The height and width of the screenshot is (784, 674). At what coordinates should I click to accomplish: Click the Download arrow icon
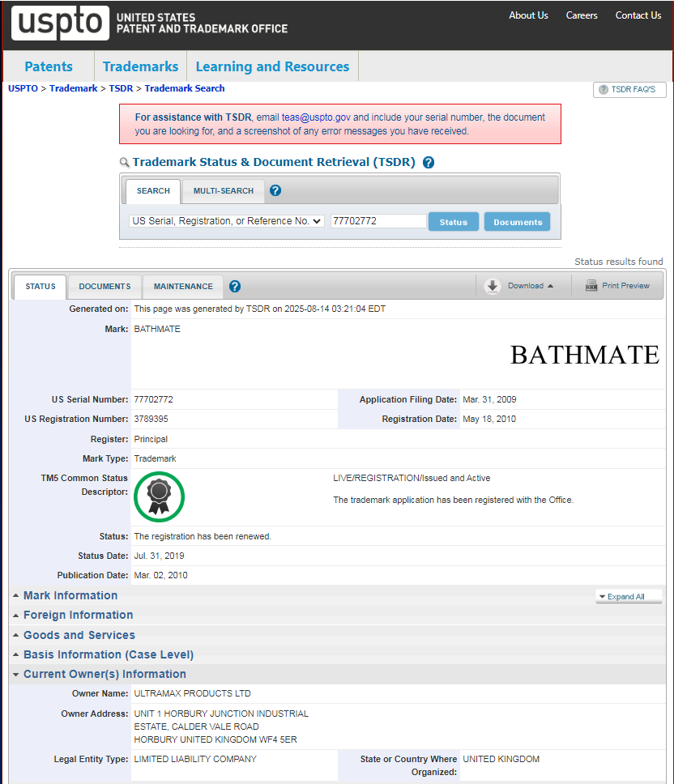coord(493,286)
